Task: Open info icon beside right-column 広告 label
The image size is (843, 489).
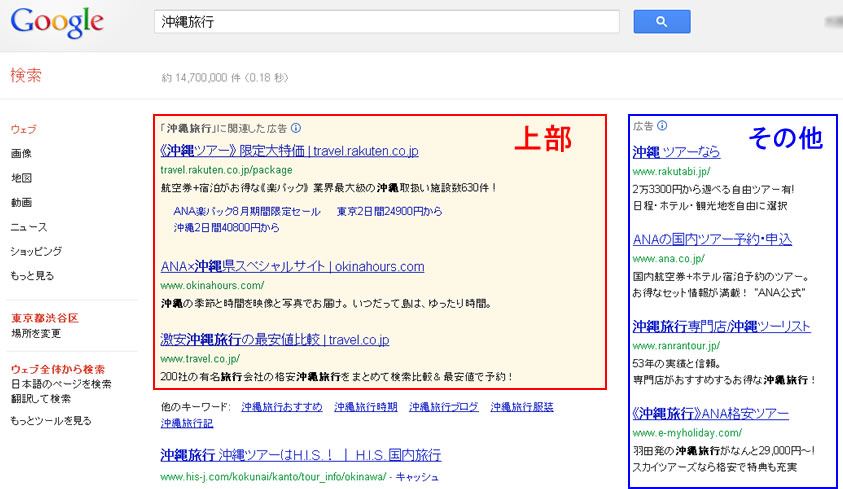Action: coord(662,125)
